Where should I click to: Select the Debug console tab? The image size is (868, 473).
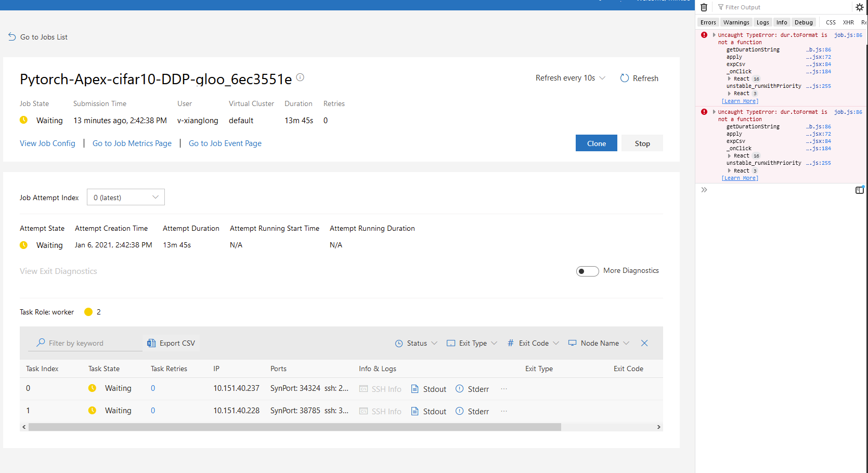pos(804,22)
